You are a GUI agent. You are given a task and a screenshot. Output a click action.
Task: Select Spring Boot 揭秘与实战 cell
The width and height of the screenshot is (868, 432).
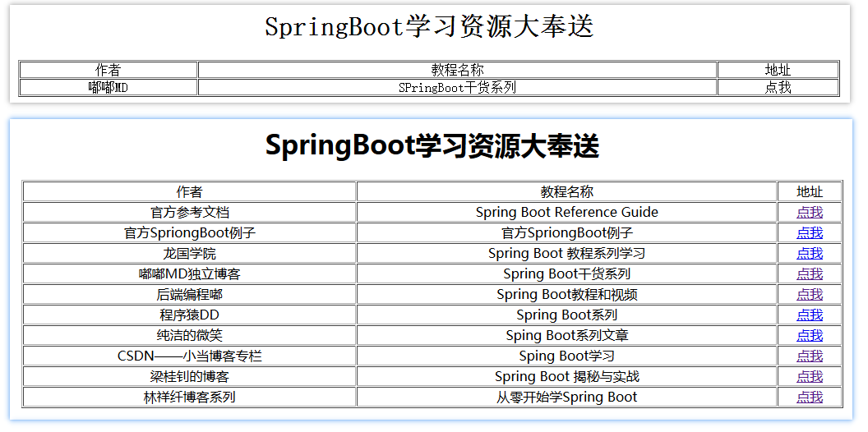567,377
